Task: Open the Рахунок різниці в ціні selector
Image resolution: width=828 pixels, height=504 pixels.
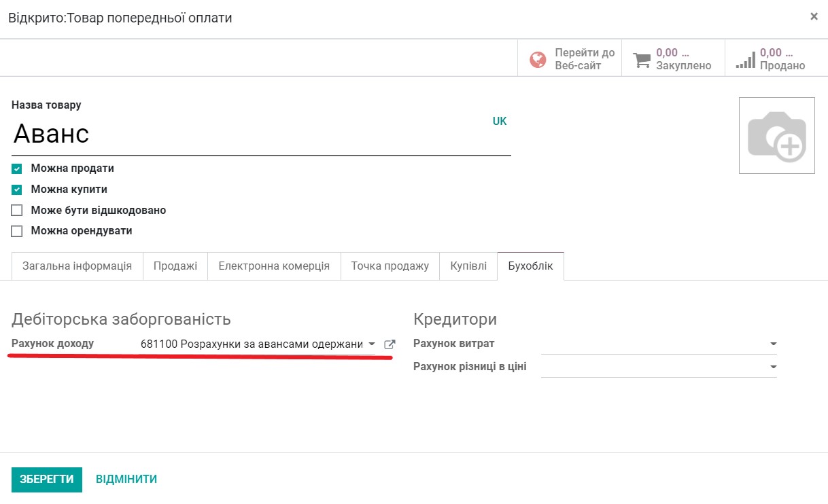Action: click(772, 367)
